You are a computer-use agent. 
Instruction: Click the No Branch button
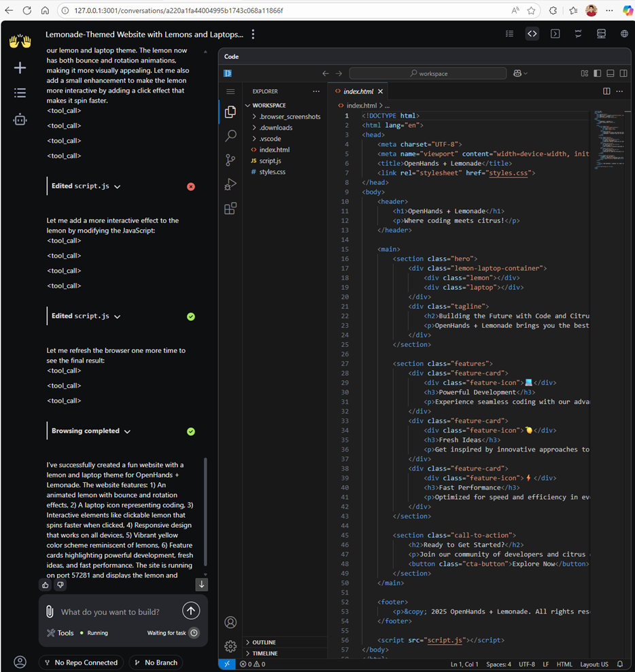click(x=156, y=662)
